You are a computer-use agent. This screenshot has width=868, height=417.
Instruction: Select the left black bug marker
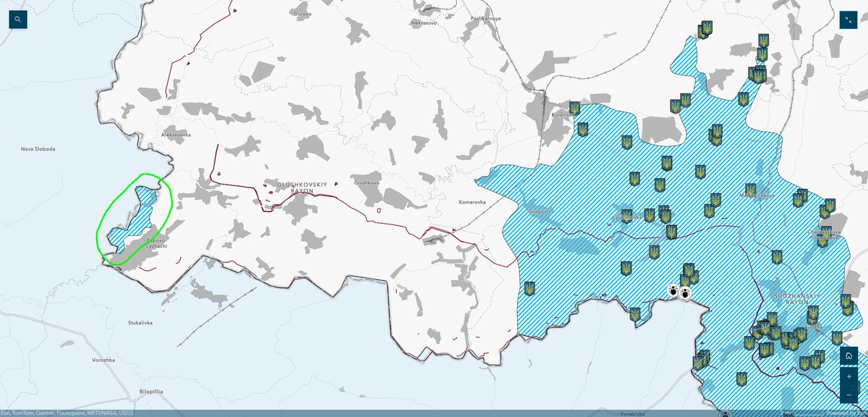[x=673, y=291]
